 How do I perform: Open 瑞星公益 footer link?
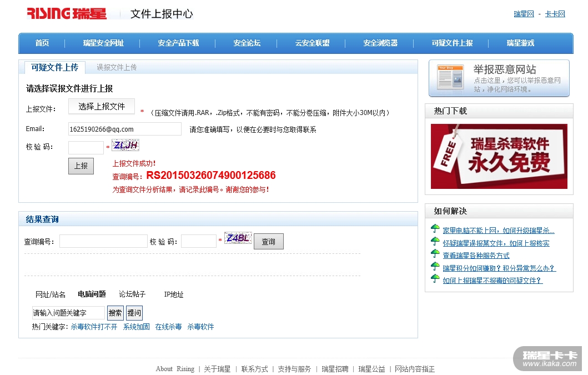pyautogui.click(x=371, y=369)
